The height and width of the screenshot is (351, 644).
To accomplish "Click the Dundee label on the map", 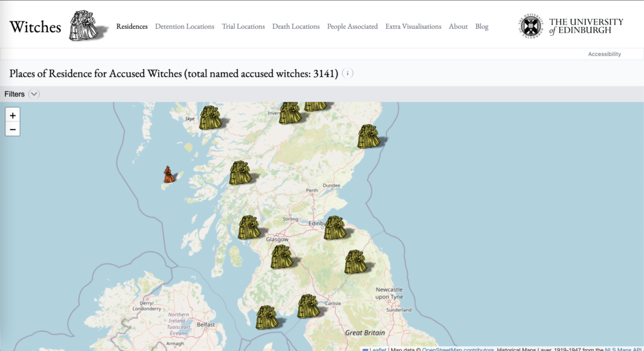I will [331, 186].
